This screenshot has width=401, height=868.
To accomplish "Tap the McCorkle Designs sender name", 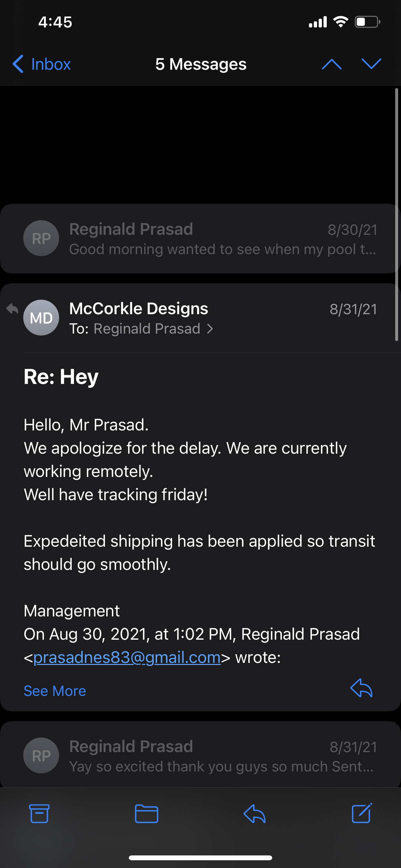I will [139, 308].
